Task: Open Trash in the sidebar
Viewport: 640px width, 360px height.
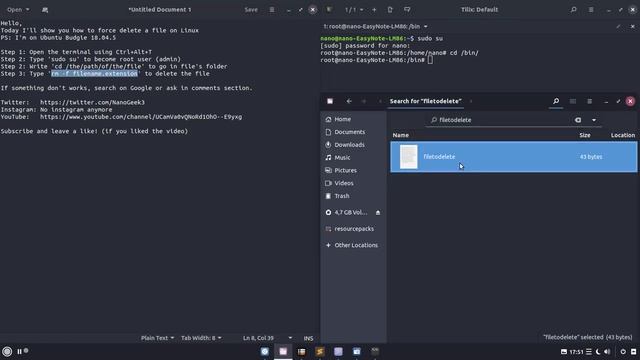Action: coord(353,196)
